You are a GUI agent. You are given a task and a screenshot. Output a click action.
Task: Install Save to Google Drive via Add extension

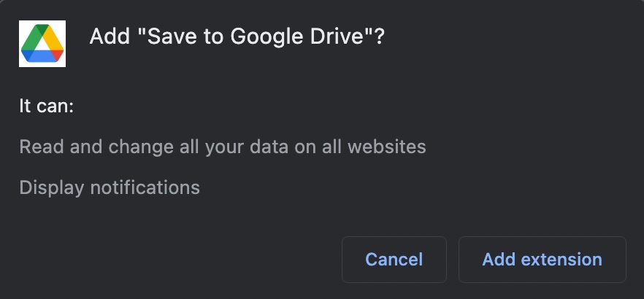coord(542,259)
